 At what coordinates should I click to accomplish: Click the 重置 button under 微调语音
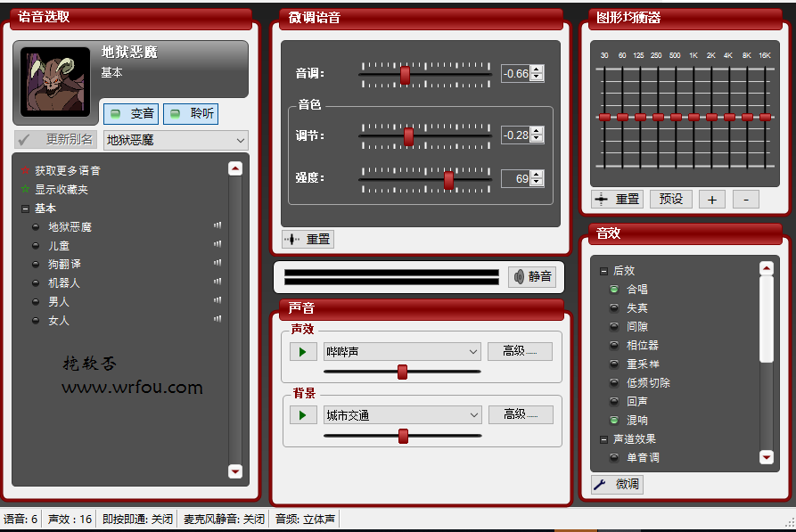(308, 239)
